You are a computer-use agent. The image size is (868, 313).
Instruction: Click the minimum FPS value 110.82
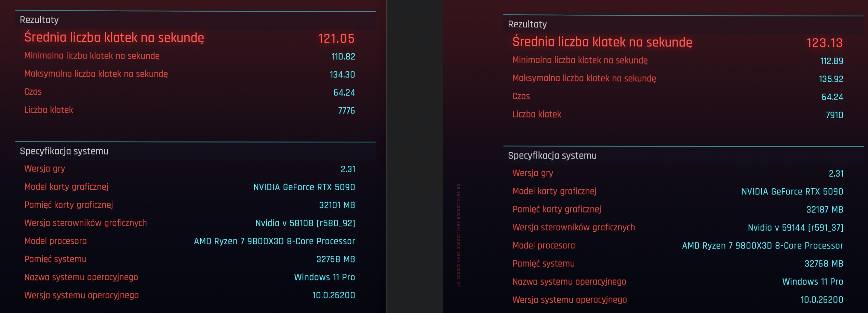[343, 56]
